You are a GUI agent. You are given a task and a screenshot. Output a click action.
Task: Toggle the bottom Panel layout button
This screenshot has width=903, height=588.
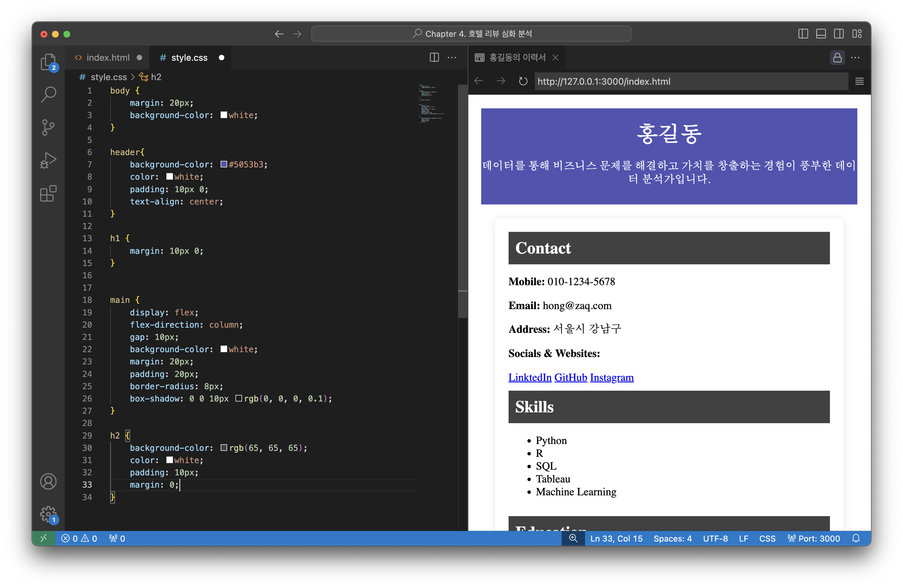click(821, 34)
